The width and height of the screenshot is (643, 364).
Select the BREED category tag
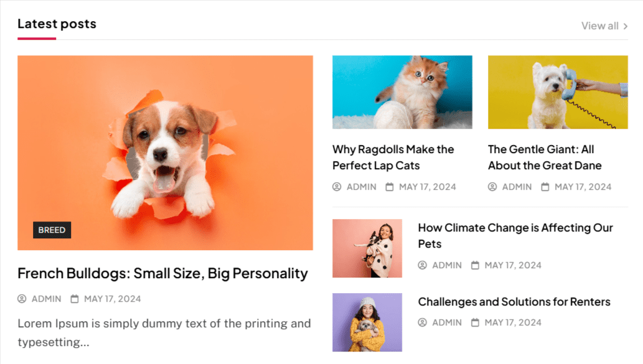(x=52, y=230)
